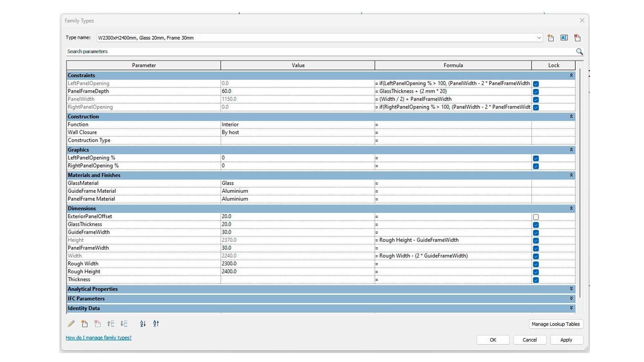
Task: Click the Delete Parameter icon at bottom
Action: click(98, 324)
